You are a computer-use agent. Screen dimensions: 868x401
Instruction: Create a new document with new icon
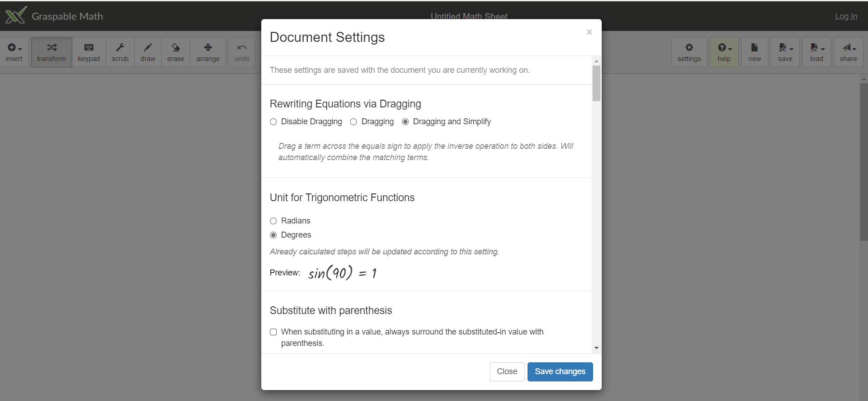tap(754, 52)
